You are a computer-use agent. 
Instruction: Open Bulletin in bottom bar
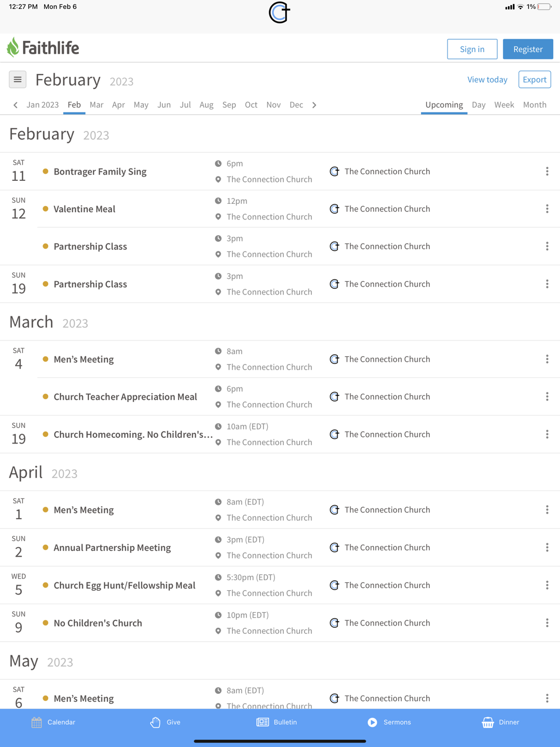tap(277, 722)
